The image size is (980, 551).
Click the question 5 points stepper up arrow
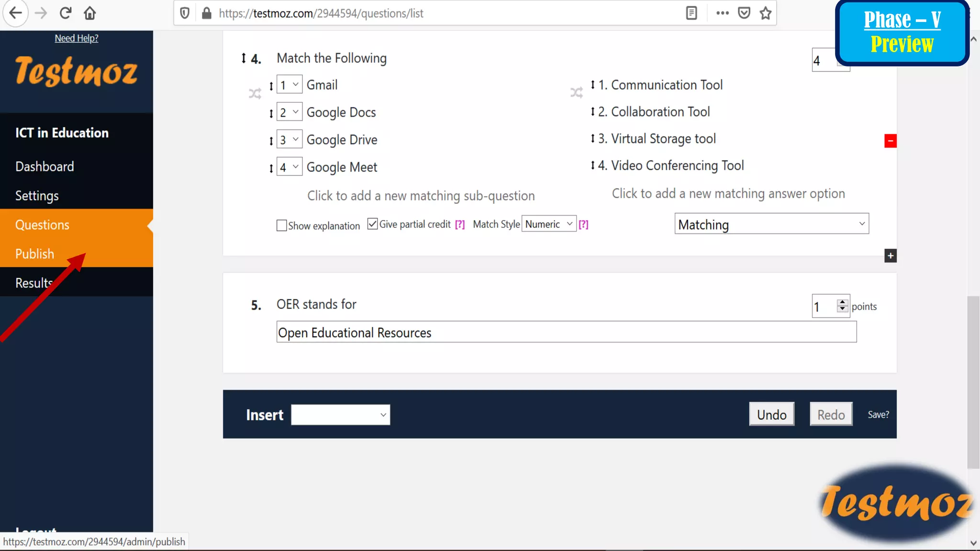(842, 302)
